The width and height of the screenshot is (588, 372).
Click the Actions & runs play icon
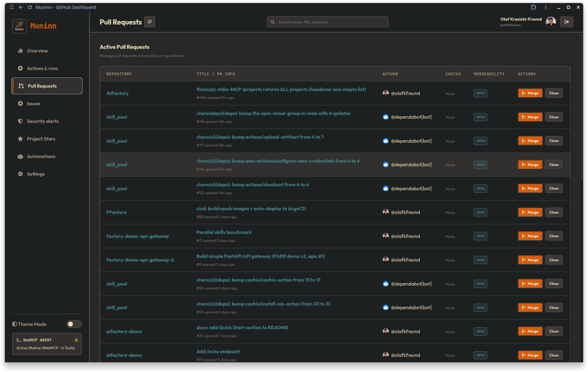(20, 68)
